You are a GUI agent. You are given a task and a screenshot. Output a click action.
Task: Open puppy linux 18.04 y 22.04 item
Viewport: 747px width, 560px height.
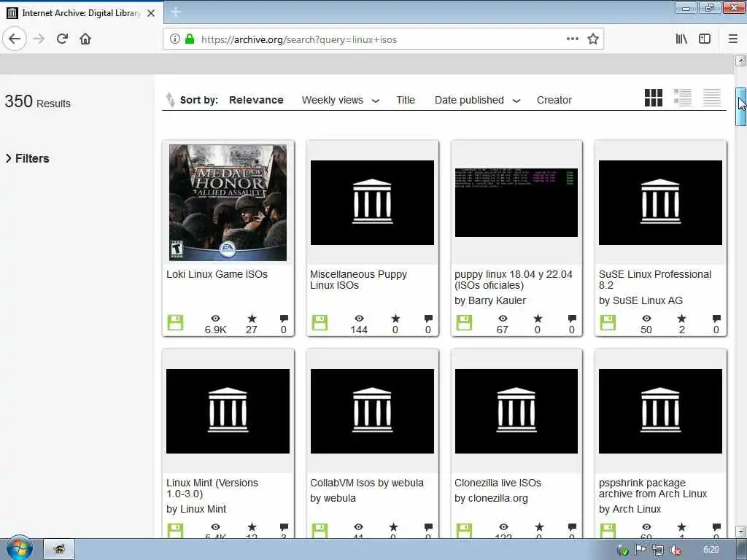pyautogui.click(x=513, y=279)
